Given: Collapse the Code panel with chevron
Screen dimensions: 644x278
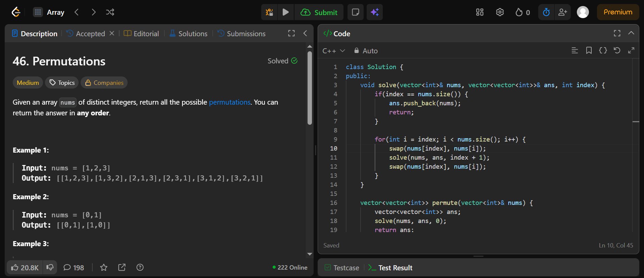Looking at the screenshot, I should (631, 33).
